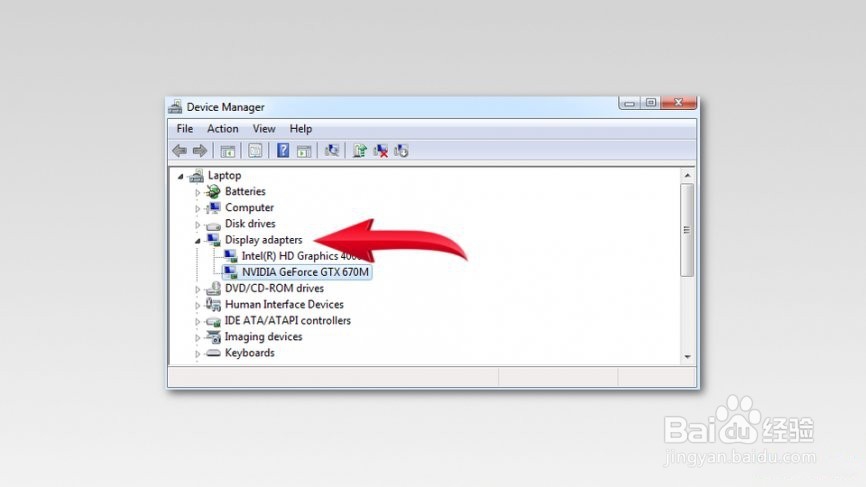Expand IDE ATA/ATAPI controllers node
The width and height of the screenshot is (866, 487).
(x=197, y=321)
